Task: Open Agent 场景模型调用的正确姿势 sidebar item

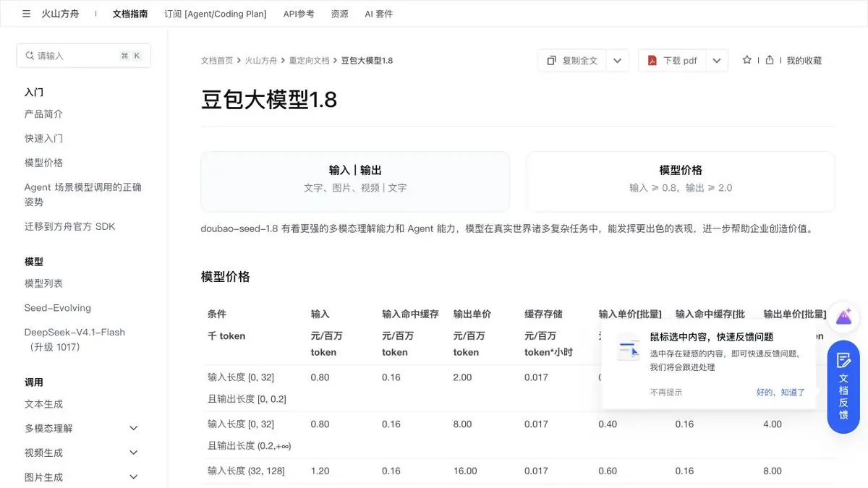Action: tap(83, 194)
